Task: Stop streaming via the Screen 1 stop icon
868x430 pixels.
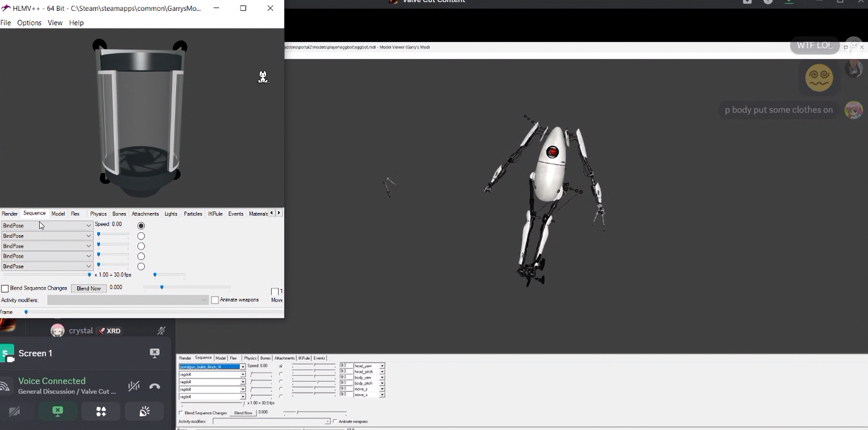Action: pyautogui.click(x=155, y=353)
